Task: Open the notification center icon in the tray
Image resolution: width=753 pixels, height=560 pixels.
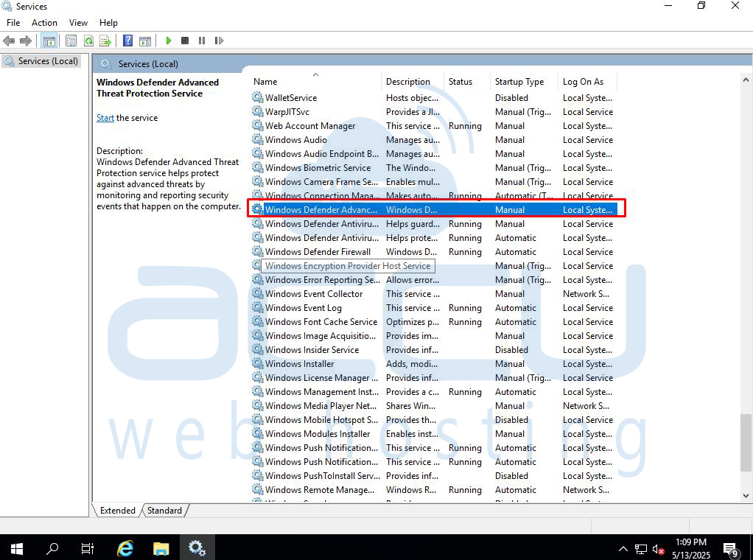Action: tap(732, 550)
